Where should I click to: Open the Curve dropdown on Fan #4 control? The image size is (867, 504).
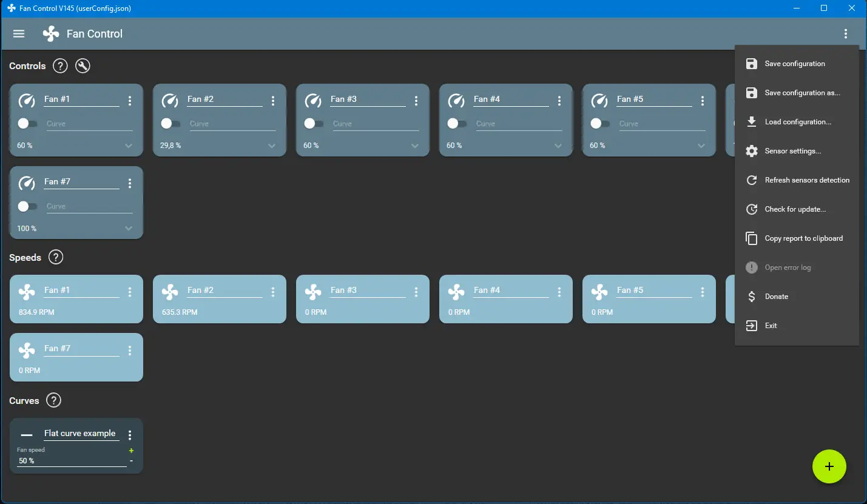click(519, 124)
